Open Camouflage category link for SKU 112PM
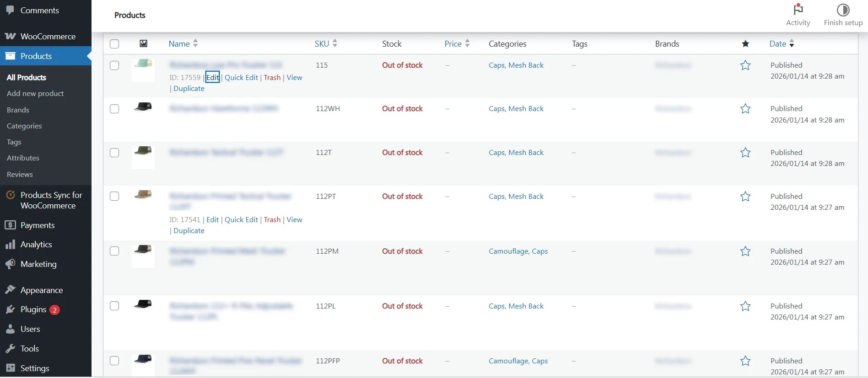The width and height of the screenshot is (868, 378). point(508,251)
